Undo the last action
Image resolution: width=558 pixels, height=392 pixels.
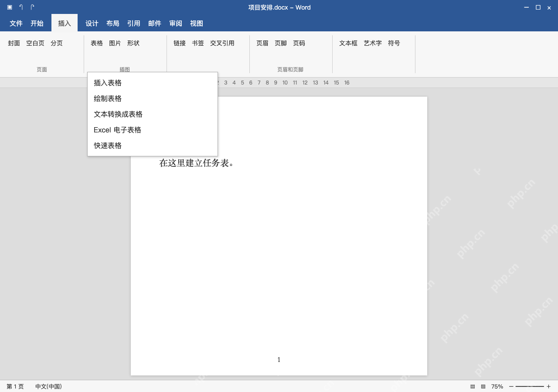21,7
